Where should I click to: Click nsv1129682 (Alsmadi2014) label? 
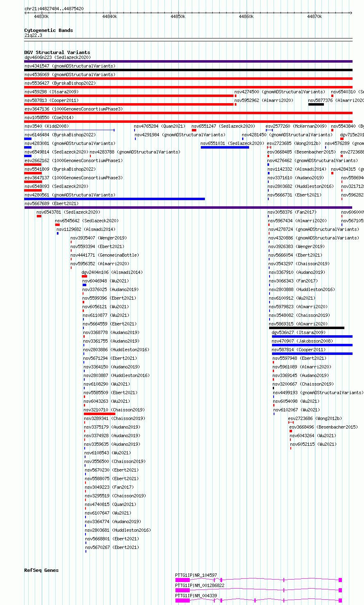(86, 229)
